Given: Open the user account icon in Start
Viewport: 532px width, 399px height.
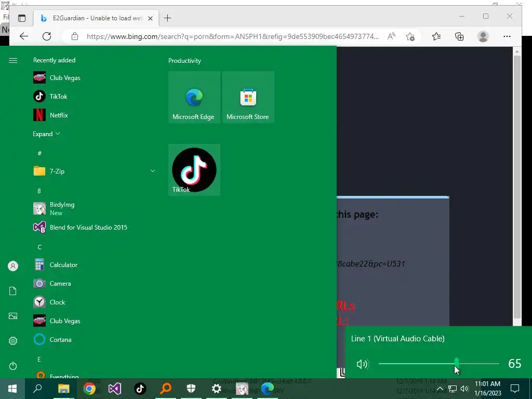Looking at the screenshot, I should 13,266.
